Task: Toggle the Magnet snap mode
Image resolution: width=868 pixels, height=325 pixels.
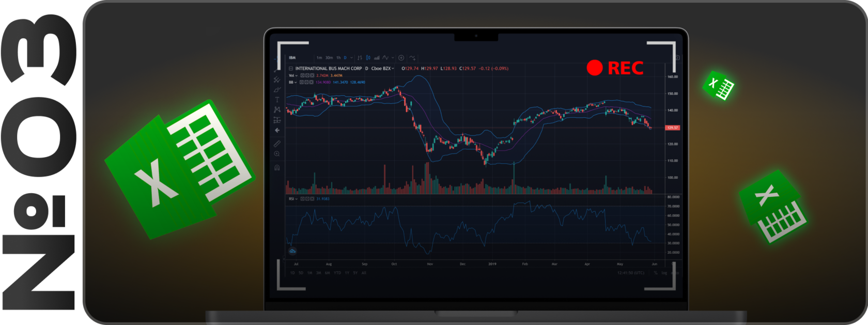Action: tap(277, 167)
